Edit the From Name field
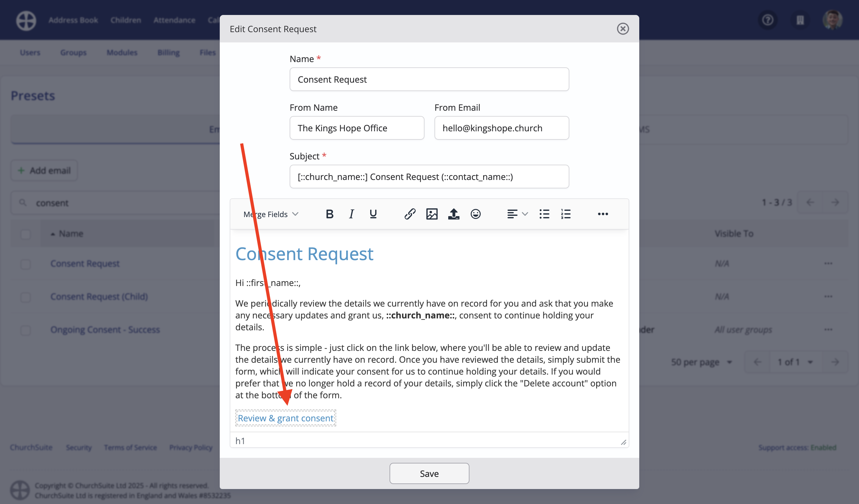Screen dimensions: 859x504 pos(356,128)
